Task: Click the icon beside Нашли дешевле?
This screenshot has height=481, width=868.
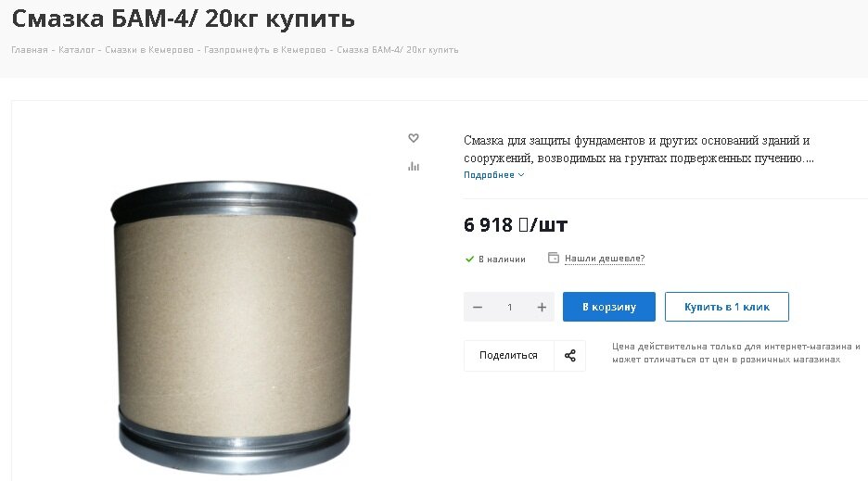Action: click(553, 258)
